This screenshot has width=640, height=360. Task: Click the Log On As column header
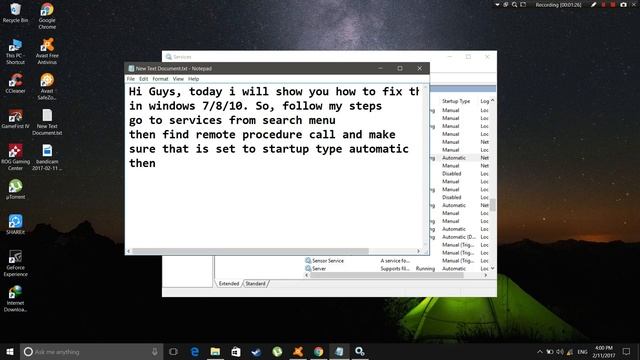click(x=485, y=101)
